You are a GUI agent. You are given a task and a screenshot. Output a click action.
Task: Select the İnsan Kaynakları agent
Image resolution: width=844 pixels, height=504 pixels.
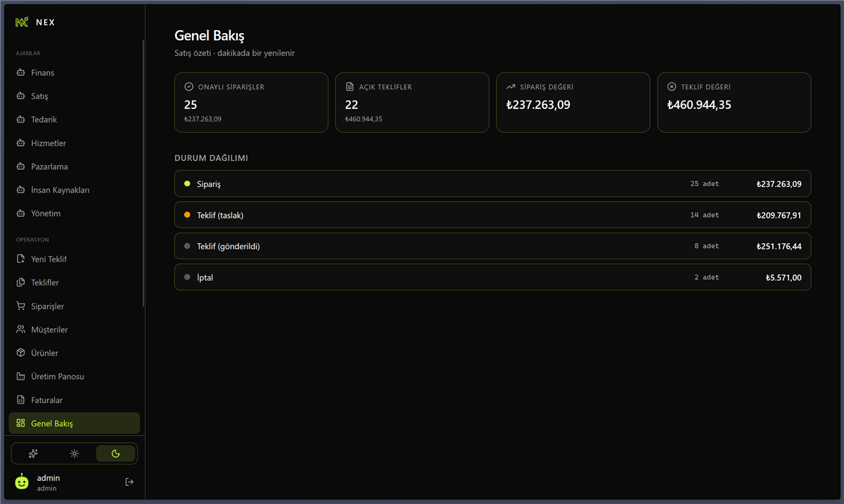(x=74, y=190)
